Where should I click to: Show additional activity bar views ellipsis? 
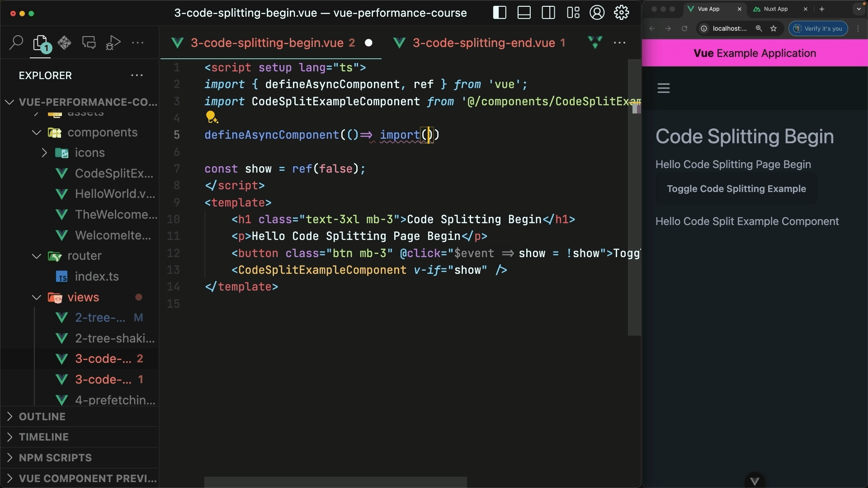(x=137, y=43)
